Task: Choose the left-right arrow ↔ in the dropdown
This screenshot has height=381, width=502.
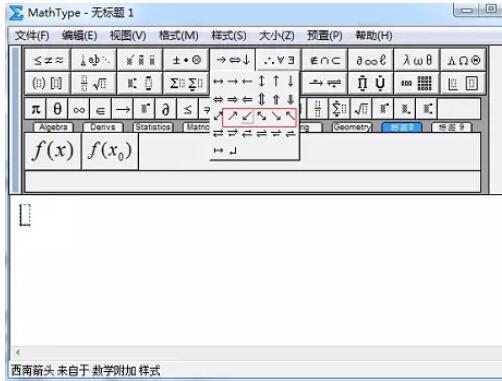Action: click(218, 81)
